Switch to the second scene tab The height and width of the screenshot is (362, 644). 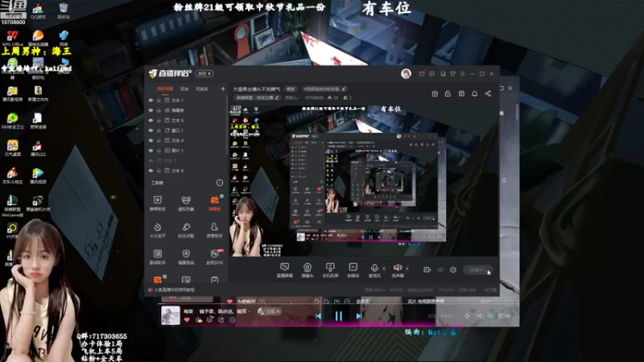coord(184,88)
